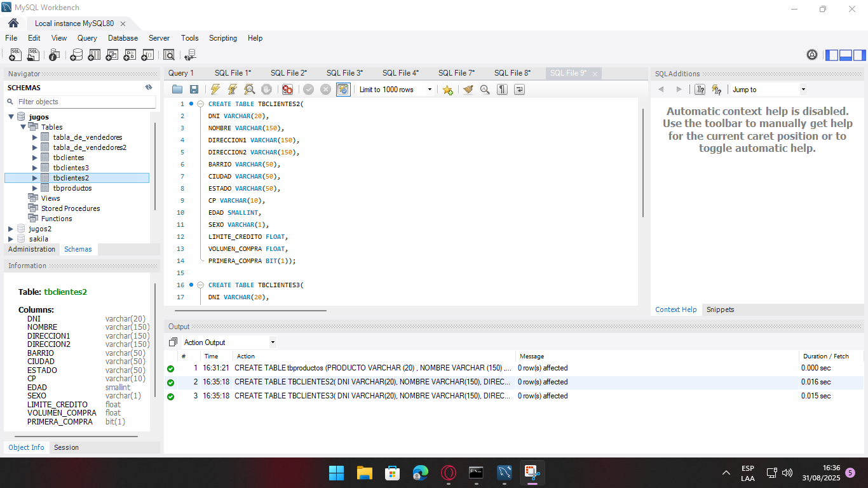Image resolution: width=868 pixels, height=488 pixels.
Task: Expand the sakila schema
Action: (x=11, y=239)
